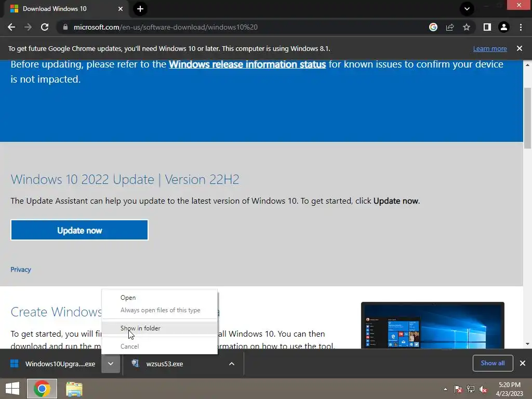Select Always open files of this type

tap(159, 310)
